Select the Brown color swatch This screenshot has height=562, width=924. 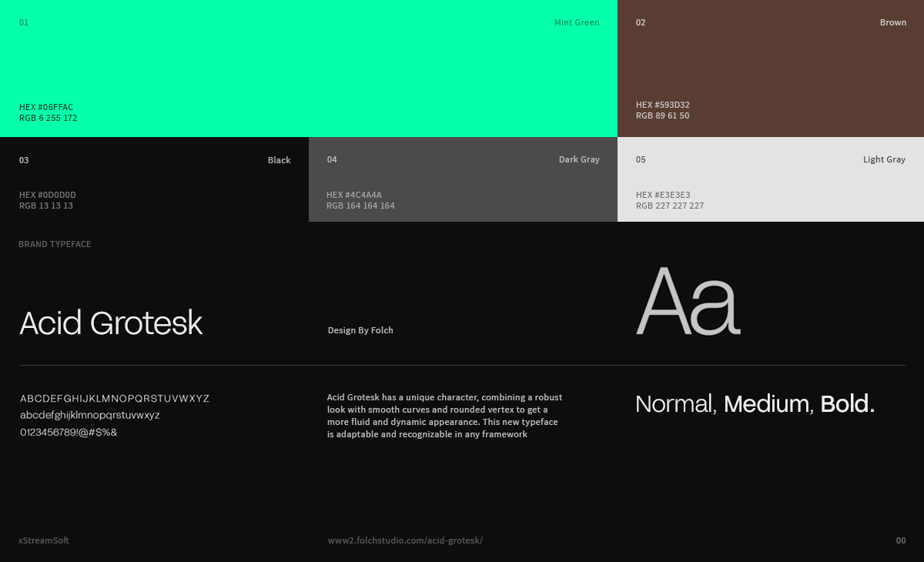[x=770, y=65]
